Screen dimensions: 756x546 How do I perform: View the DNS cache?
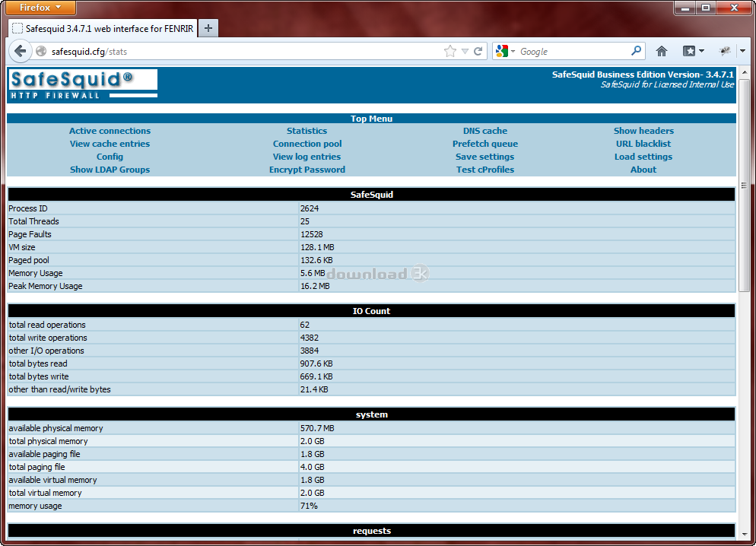click(485, 131)
